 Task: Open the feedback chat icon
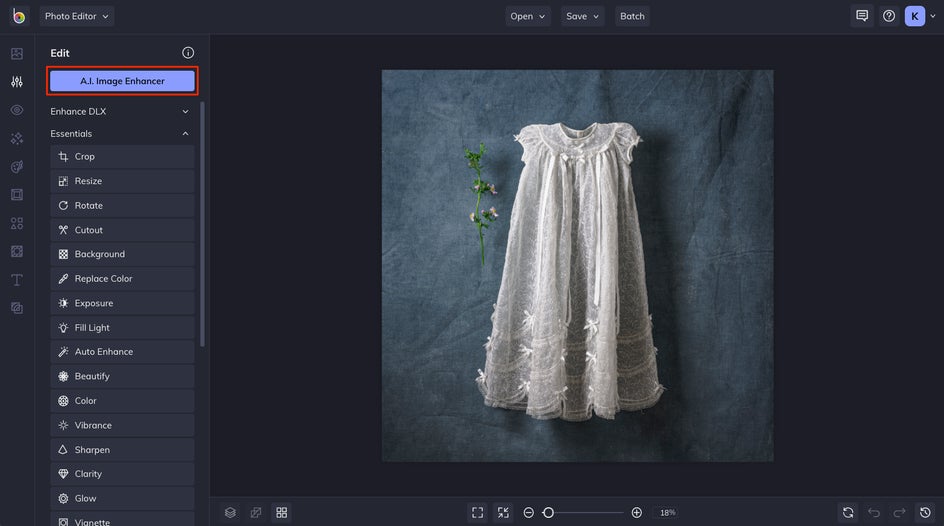[x=862, y=16]
